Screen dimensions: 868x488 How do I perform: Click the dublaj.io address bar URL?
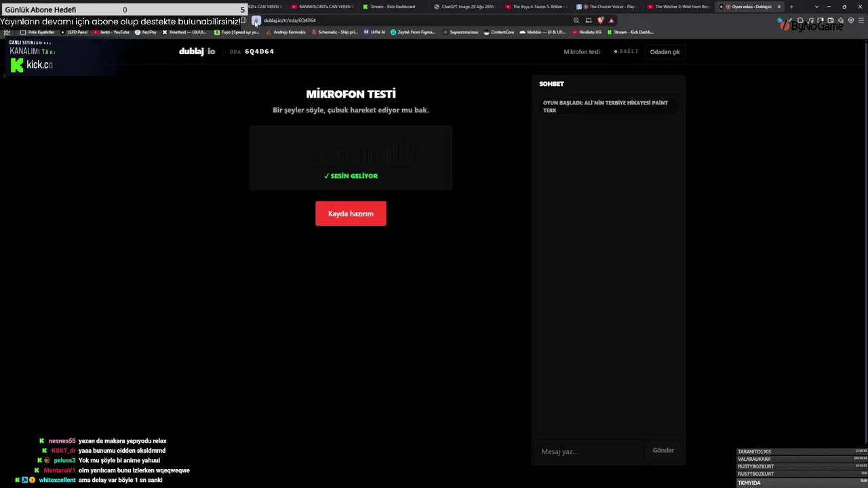pyautogui.click(x=290, y=20)
